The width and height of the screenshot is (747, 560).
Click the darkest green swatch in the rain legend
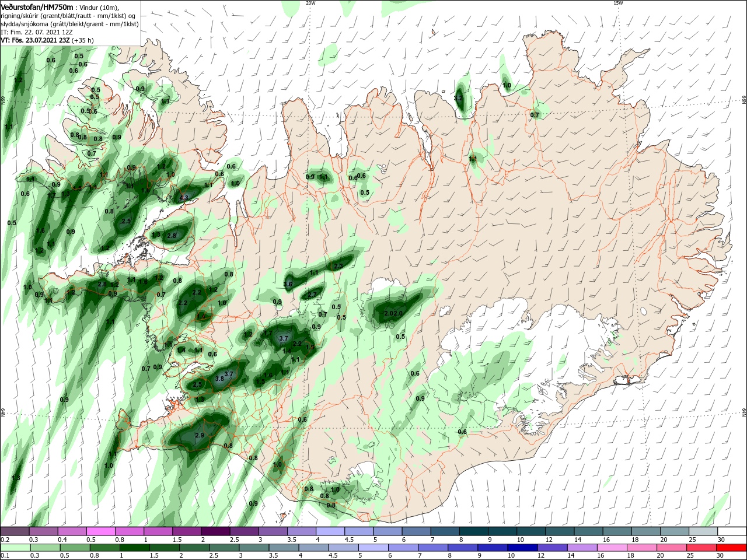134,548
